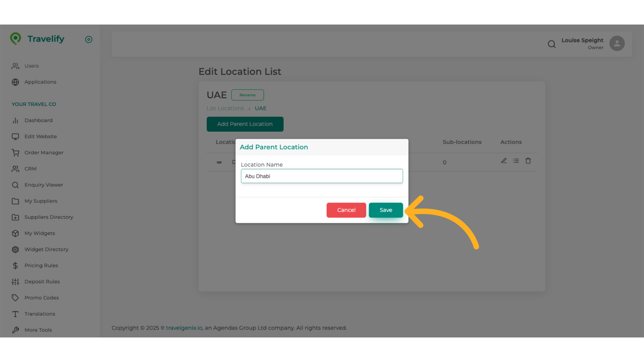Click the pencil edit icon in Actions
The height and width of the screenshot is (362, 644).
[504, 161]
